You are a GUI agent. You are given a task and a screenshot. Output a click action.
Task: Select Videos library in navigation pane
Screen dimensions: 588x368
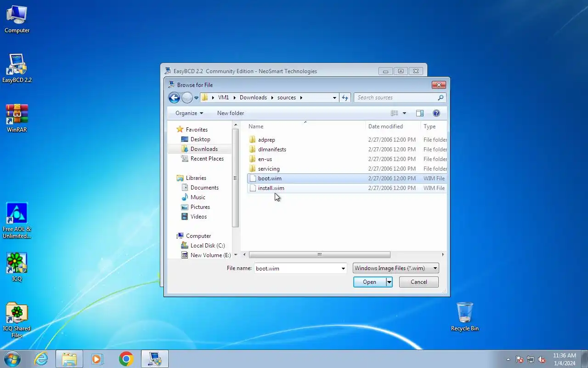198,217
